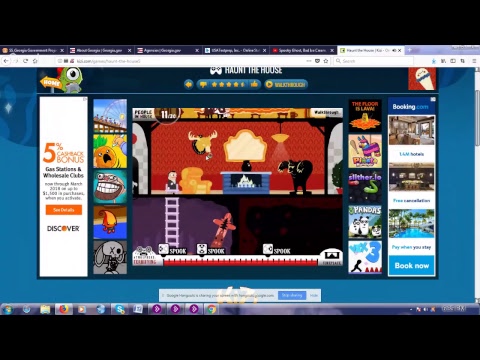Screen dimensions: 480x360
Task: Go back with the browser Back arrow
Action: (6, 61)
